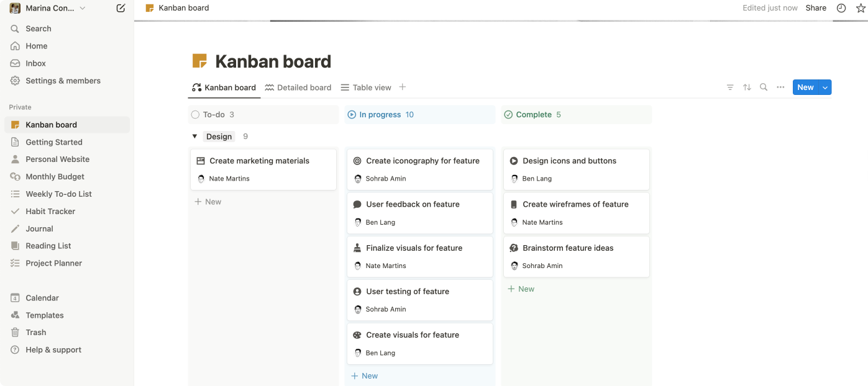This screenshot has height=386, width=868.
Task: Click the Templates shapes icon
Action: coord(15,315)
